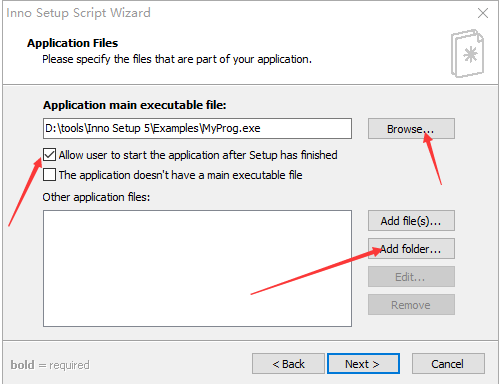499x384 pixels.
Task: Click the greyed-out Edit... button
Action: 411,277
